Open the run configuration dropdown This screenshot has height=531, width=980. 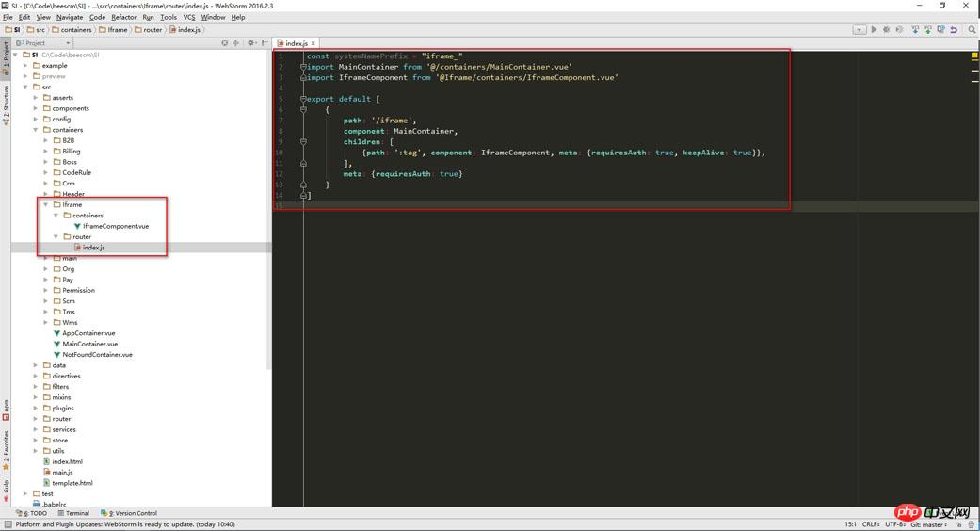(x=859, y=30)
